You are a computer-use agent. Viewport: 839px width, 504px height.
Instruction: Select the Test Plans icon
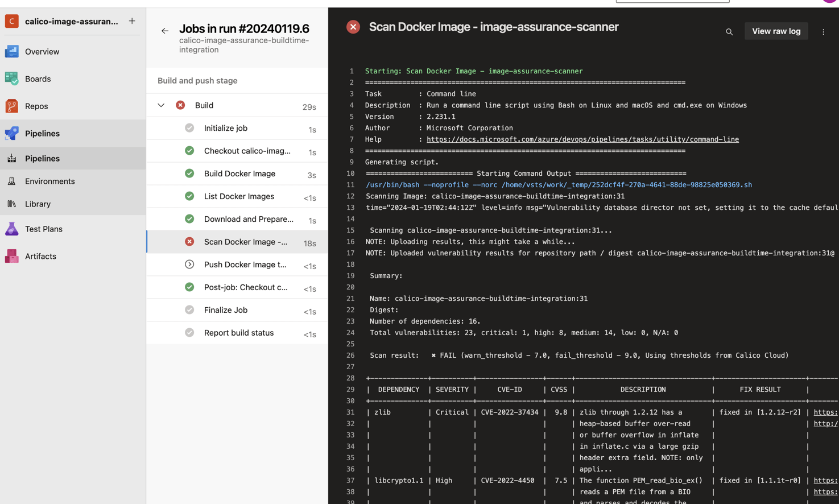coord(11,229)
